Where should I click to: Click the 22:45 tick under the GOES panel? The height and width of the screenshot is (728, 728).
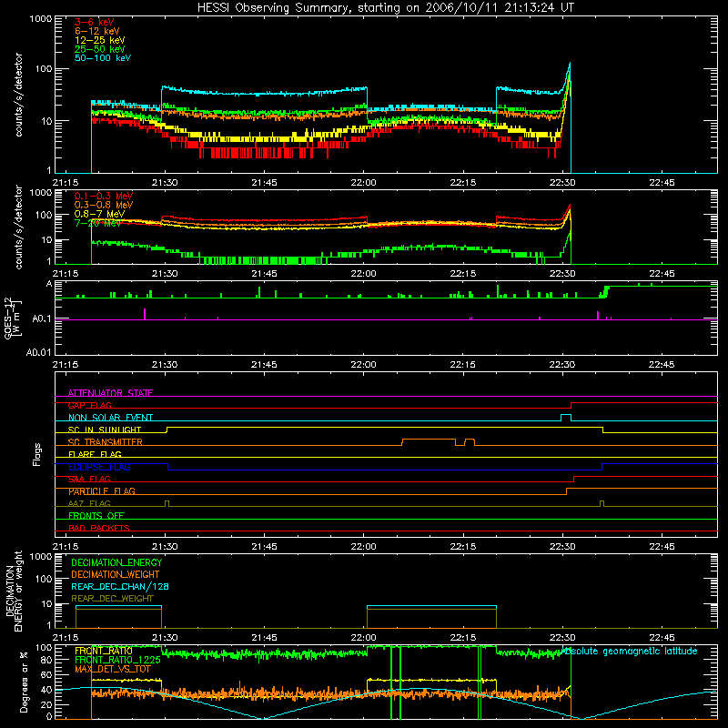[662, 365]
